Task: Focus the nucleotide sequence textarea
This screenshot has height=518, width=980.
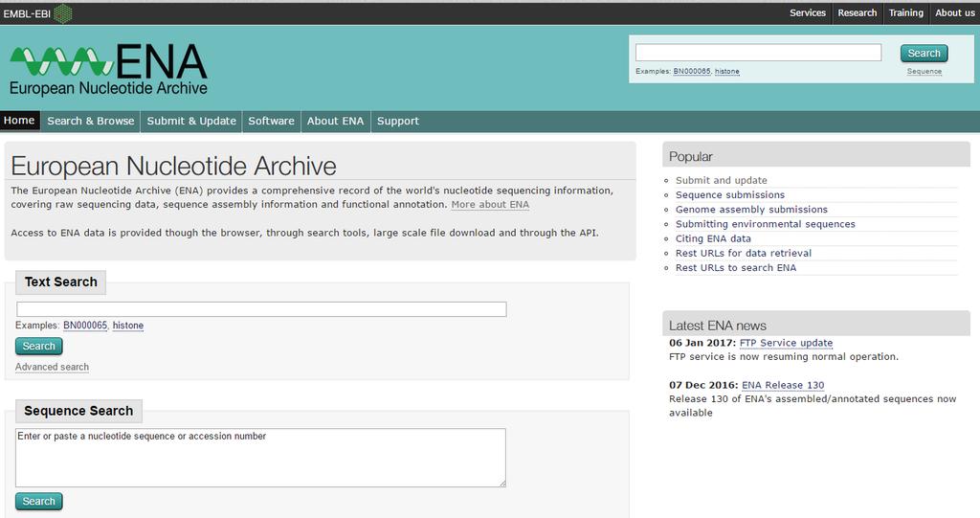Action: click(x=260, y=458)
